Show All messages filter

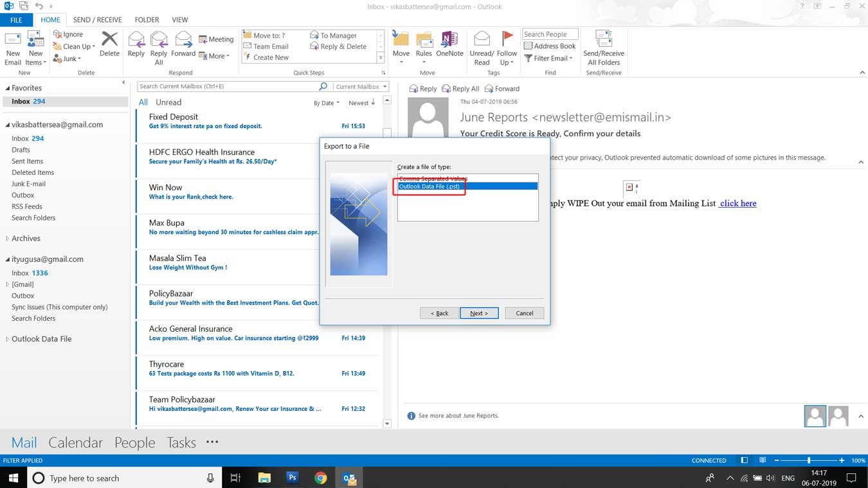(x=143, y=102)
